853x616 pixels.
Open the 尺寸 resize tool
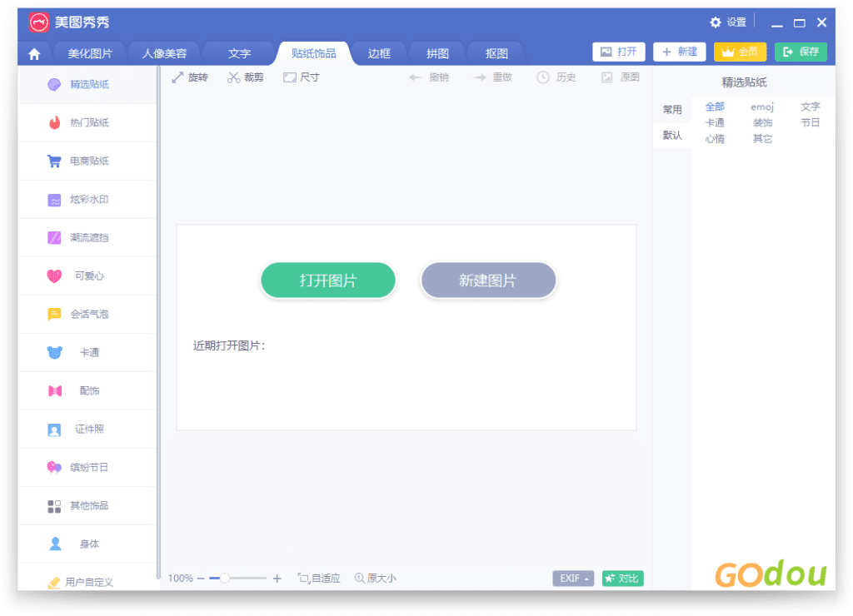coord(300,77)
